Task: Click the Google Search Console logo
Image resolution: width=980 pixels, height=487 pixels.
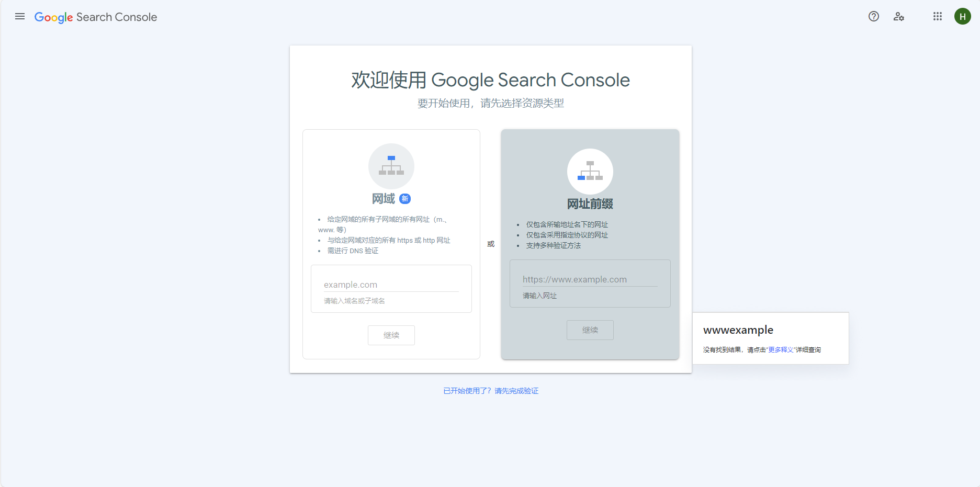Action: 96,17
